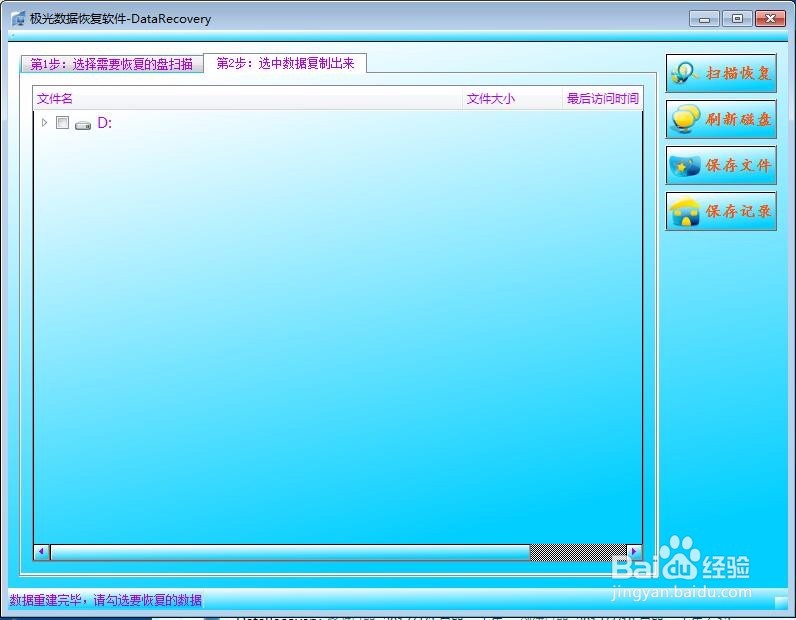Expand the D: drive tree node

(44, 122)
